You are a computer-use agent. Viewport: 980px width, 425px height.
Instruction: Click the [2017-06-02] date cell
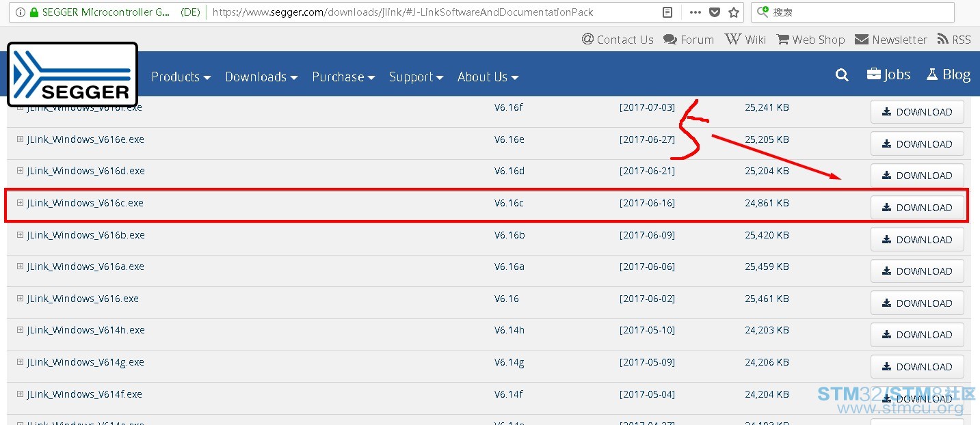[647, 299]
